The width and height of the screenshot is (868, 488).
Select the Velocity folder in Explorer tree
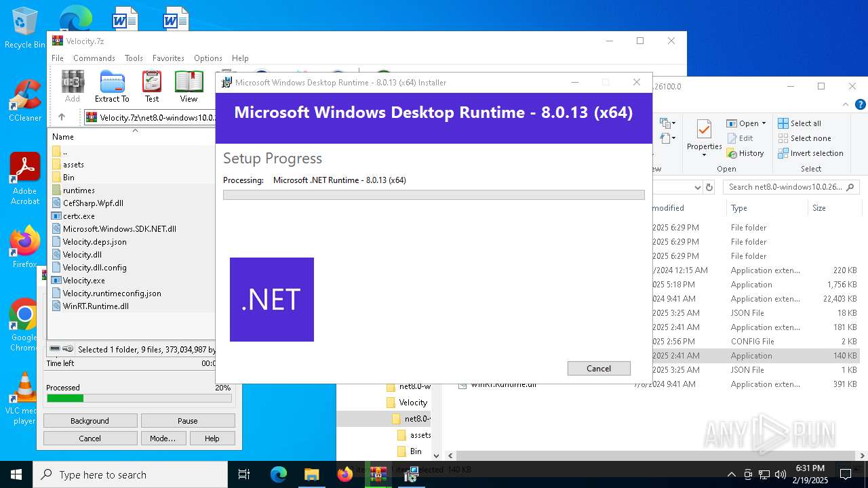(413, 403)
